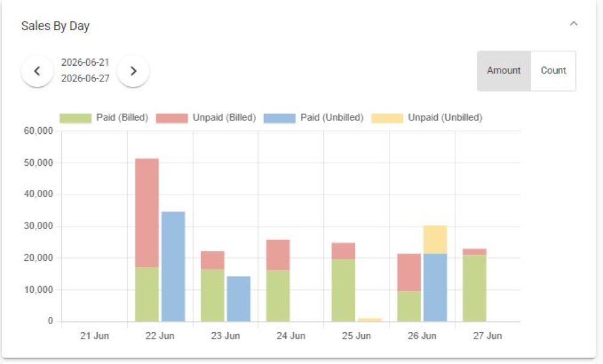
Task: Click the 27 Jun axis label
Action: [487, 336]
